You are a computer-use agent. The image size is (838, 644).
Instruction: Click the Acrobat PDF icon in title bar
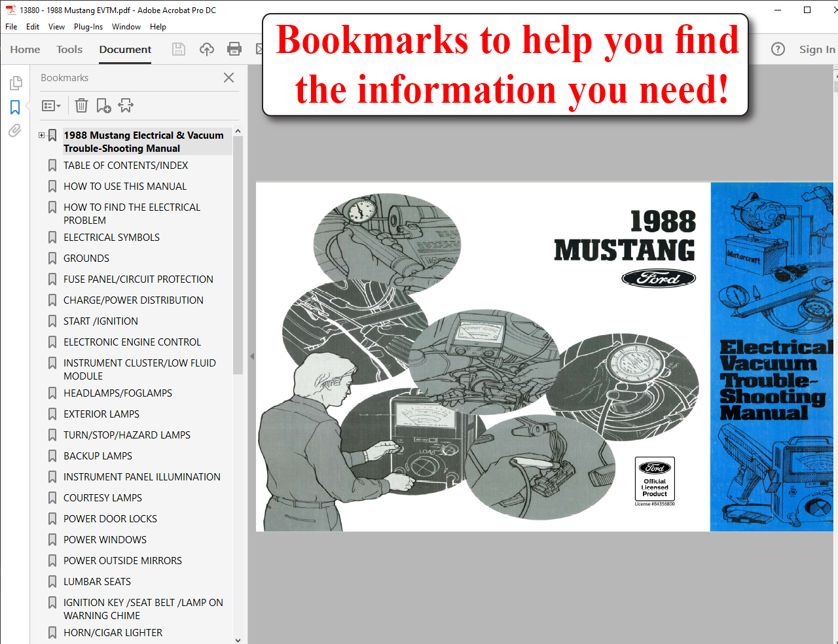coord(10,10)
